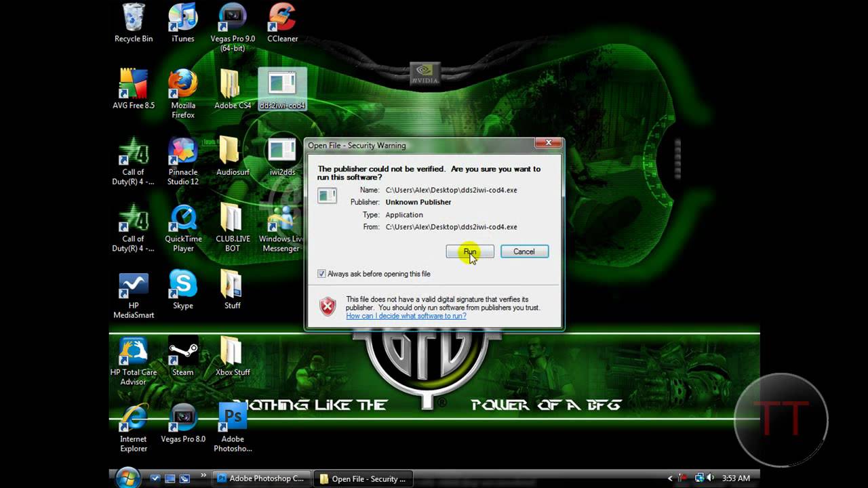
Task: Launch Skype desktop shortcut
Action: 183,290
